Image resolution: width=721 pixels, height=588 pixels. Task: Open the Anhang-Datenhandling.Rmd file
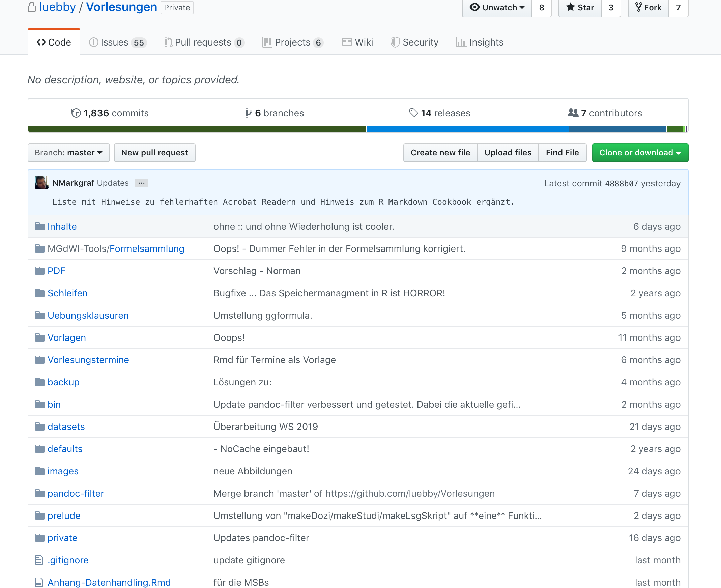point(109,582)
